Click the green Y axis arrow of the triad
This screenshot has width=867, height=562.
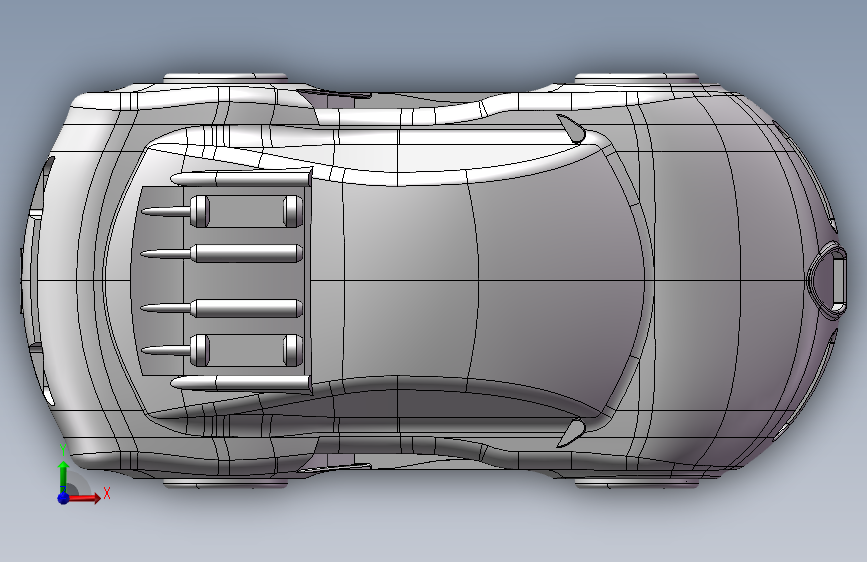(64, 474)
